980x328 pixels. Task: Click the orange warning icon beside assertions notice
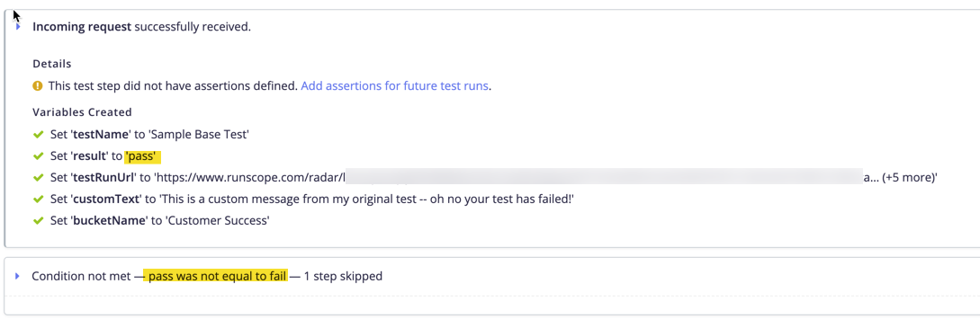click(x=38, y=86)
